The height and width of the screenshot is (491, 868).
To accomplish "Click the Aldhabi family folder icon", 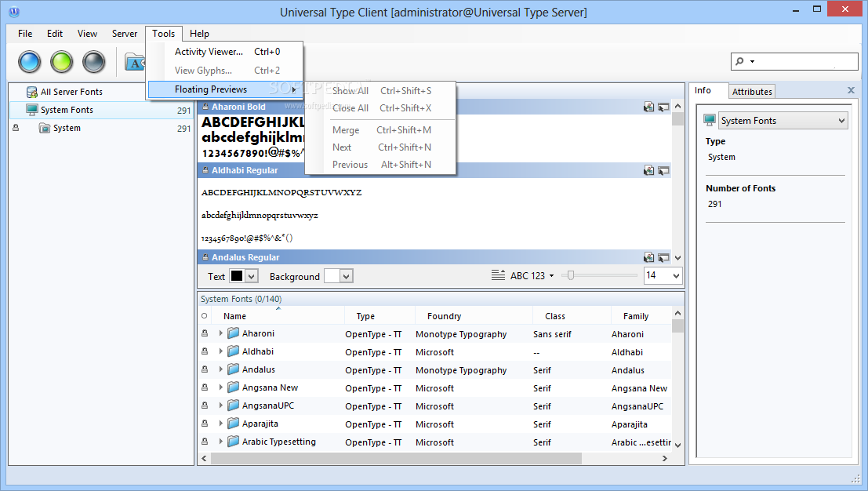I will click(234, 351).
